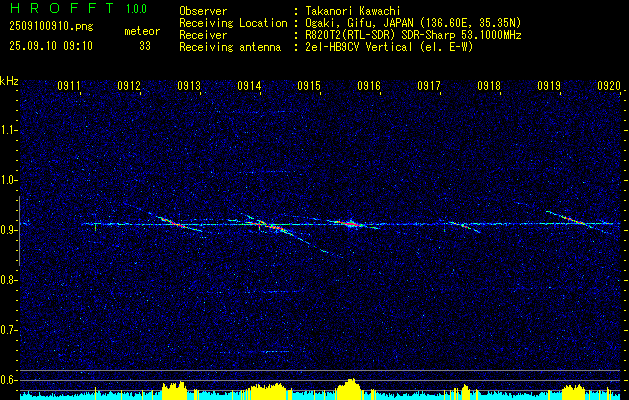This screenshot has height=400, width=629.
Task: Click the 2el-HB9CV Vertical antenna value
Action: (x=390, y=47)
